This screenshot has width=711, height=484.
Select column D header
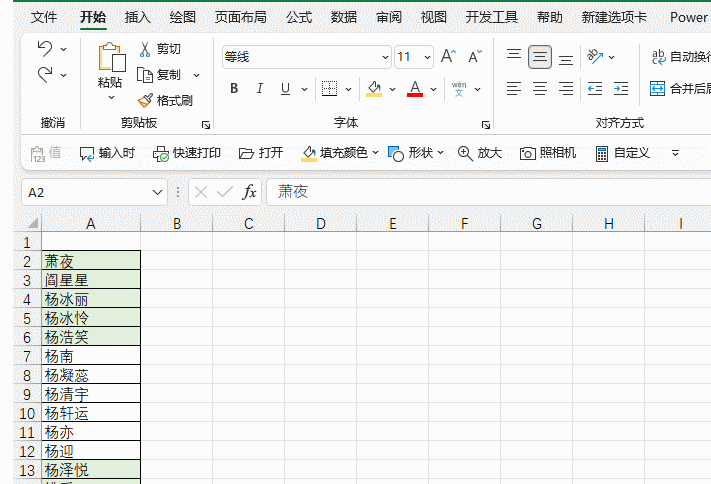tap(321, 224)
